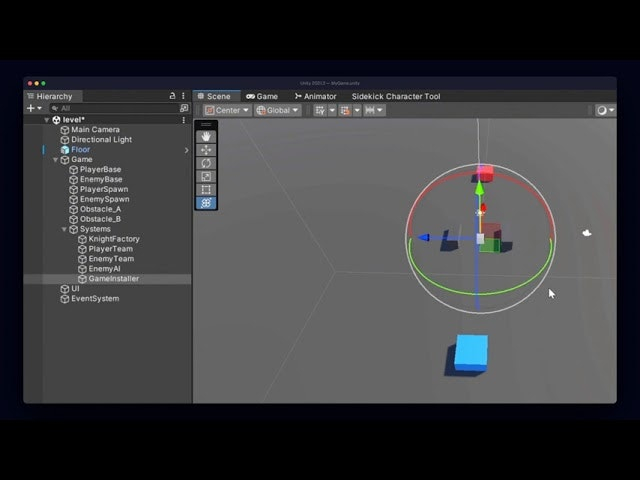Select the Hand tool in Scene toolbar

[x=206, y=136]
